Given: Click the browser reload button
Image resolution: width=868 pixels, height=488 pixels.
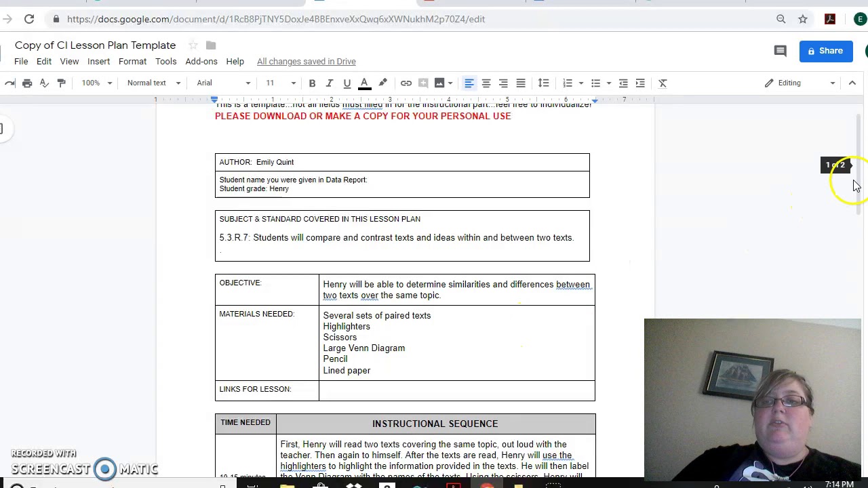Looking at the screenshot, I should point(29,19).
